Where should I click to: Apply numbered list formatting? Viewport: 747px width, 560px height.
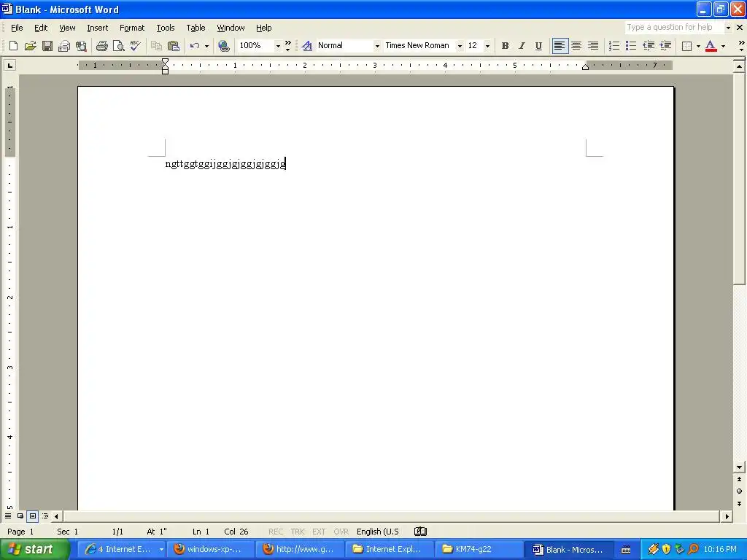coord(614,46)
